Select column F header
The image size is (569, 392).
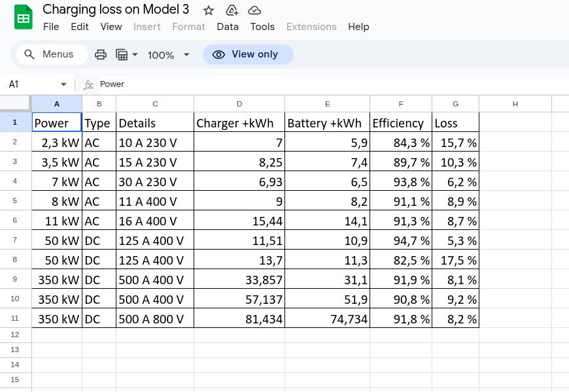[401, 104]
